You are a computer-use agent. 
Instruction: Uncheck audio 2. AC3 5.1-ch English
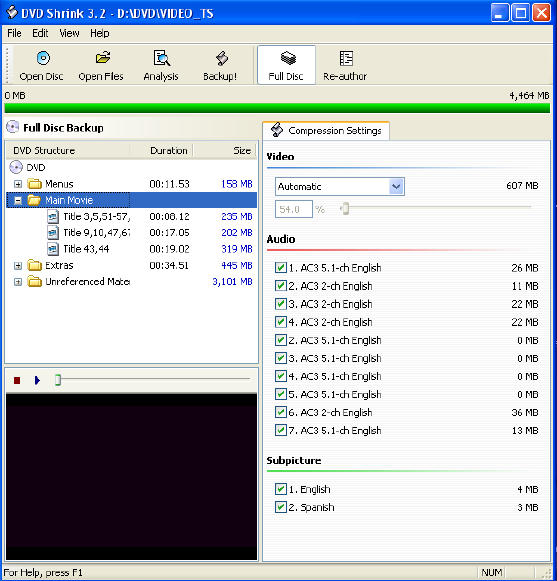pyautogui.click(x=281, y=340)
